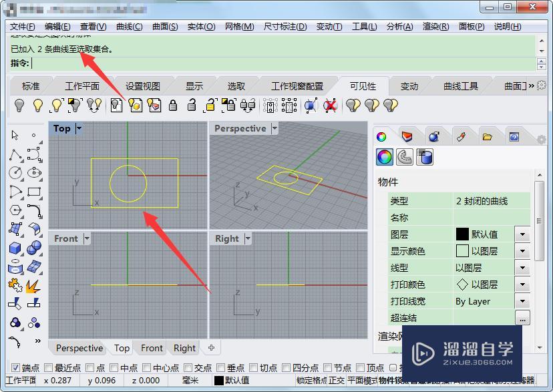This screenshot has height=392, width=553.
Task: Click the 名称 name value field
Action: coord(492,218)
